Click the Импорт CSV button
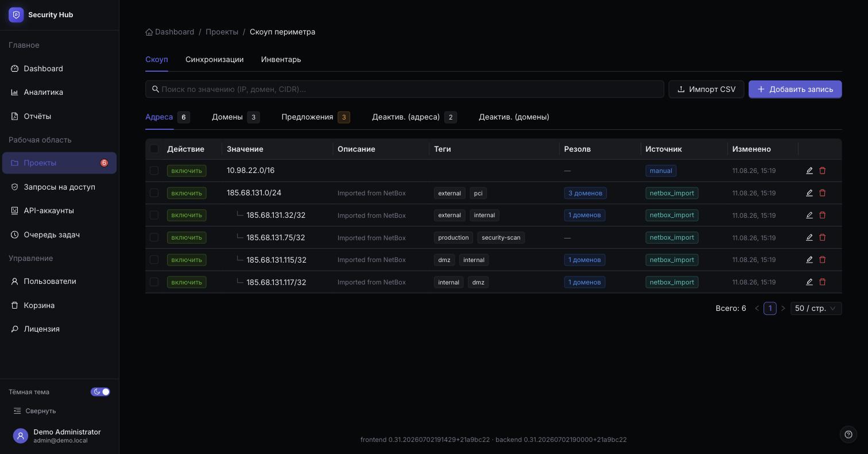 (706, 89)
